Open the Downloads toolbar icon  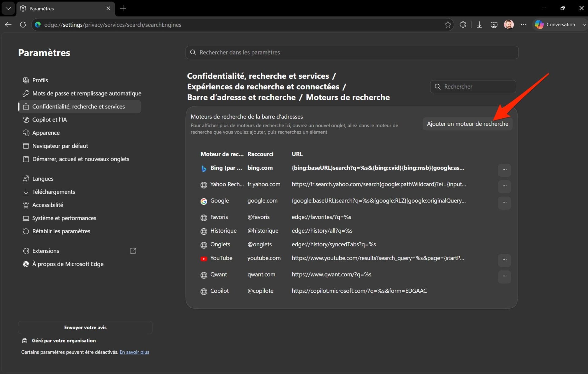click(479, 24)
